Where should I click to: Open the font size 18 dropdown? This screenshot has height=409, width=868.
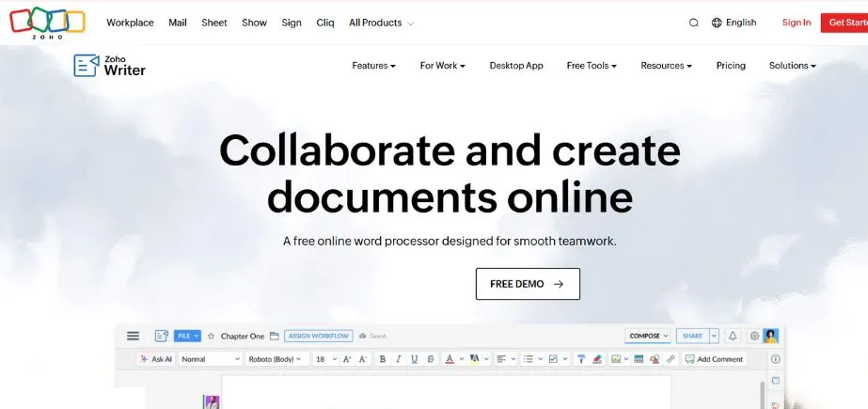(x=325, y=359)
